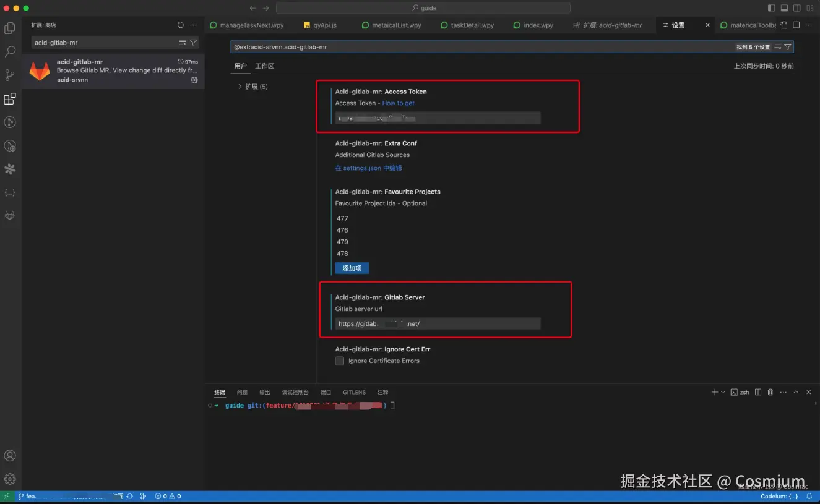Open the settings search filter
This screenshot has height=504, width=820.
(788, 47)
